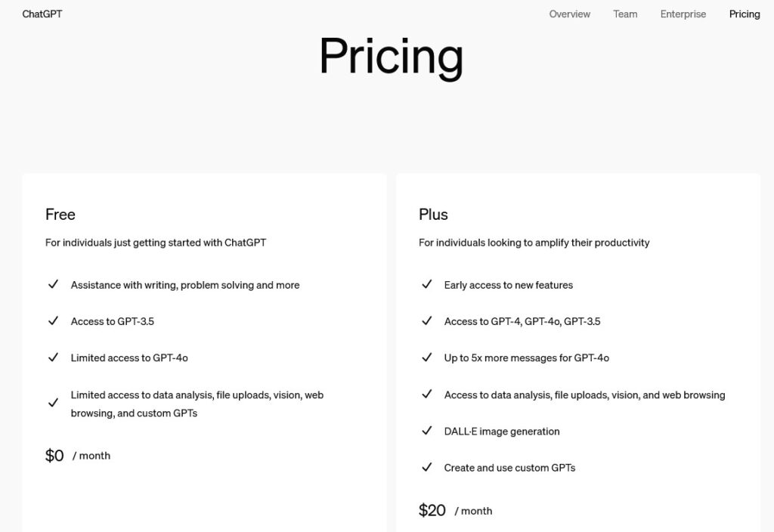Click the checkmark next to 'Create and use custom GPTs'

[426, 468]
